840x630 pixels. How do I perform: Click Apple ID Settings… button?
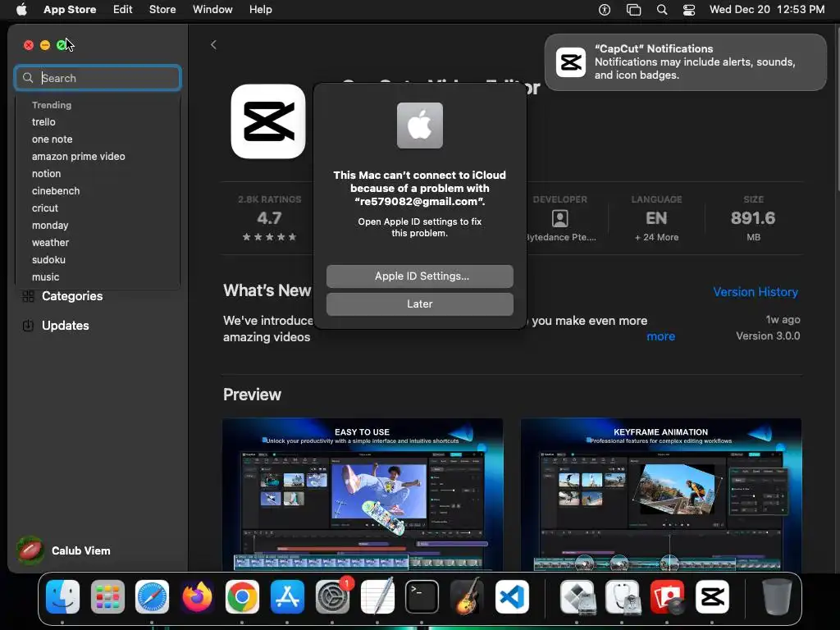[420, 276]
